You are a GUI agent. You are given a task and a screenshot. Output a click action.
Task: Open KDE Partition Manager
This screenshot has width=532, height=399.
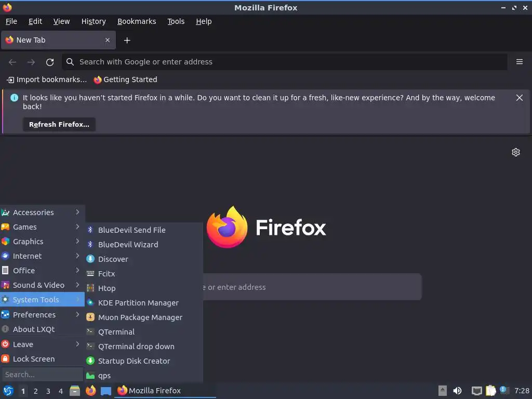(144, 303)
